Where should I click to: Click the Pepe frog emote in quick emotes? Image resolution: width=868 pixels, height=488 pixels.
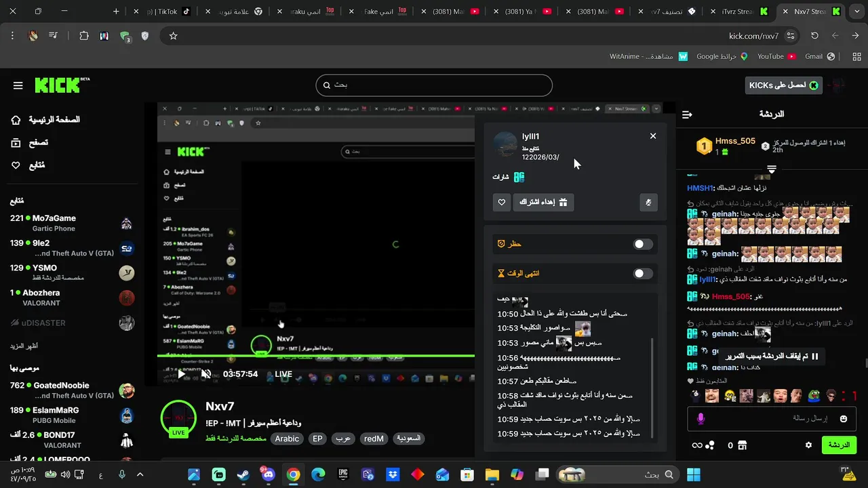(x=813, y=396)
